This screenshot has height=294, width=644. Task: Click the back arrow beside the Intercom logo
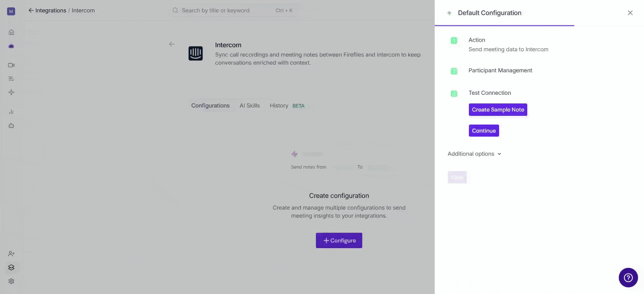click(x=172, y=44)
